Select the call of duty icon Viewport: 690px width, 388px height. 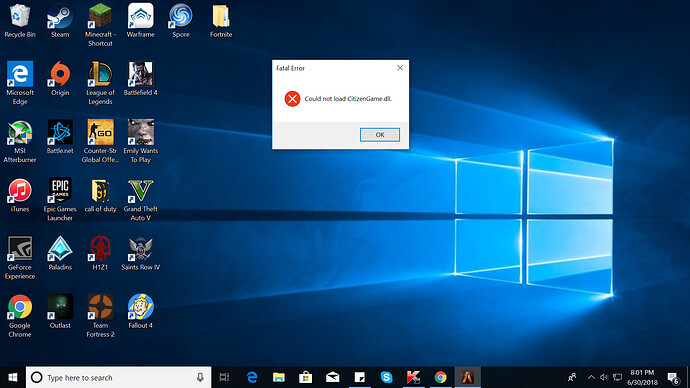pyautogui.click(x=100, y=195)
